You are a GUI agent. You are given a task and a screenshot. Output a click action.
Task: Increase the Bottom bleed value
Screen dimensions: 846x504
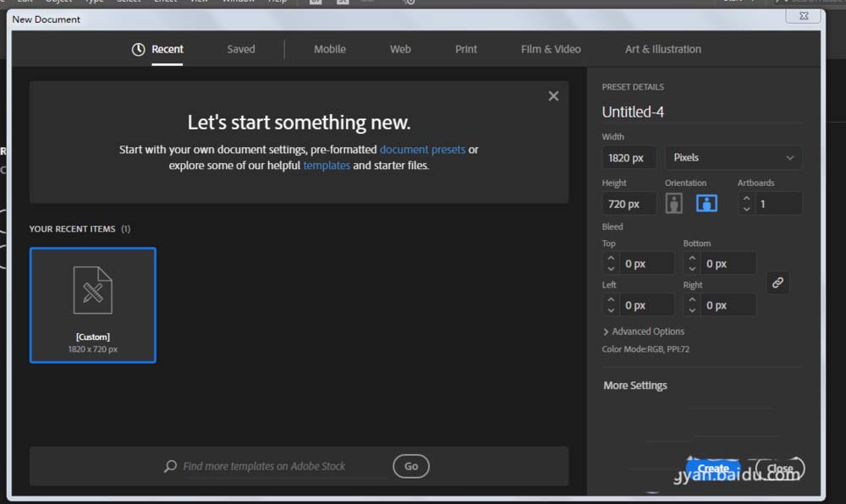pos(692,258)
